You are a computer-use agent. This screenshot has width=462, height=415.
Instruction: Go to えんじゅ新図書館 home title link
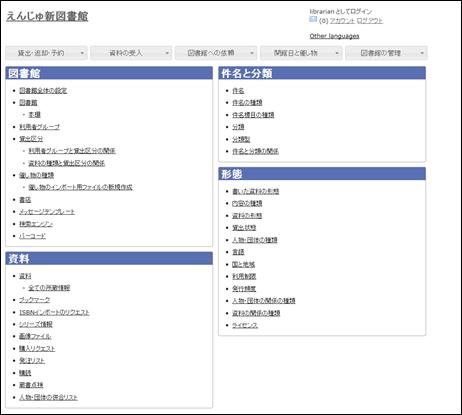(47, 16)
